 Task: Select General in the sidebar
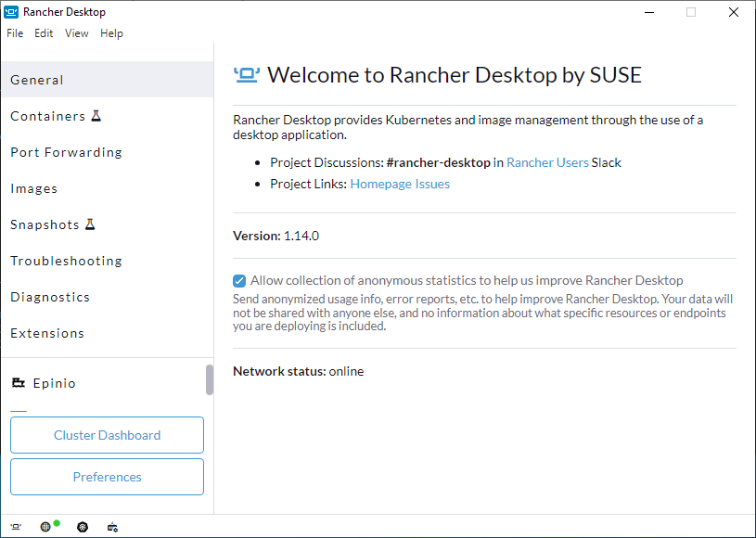107,80
